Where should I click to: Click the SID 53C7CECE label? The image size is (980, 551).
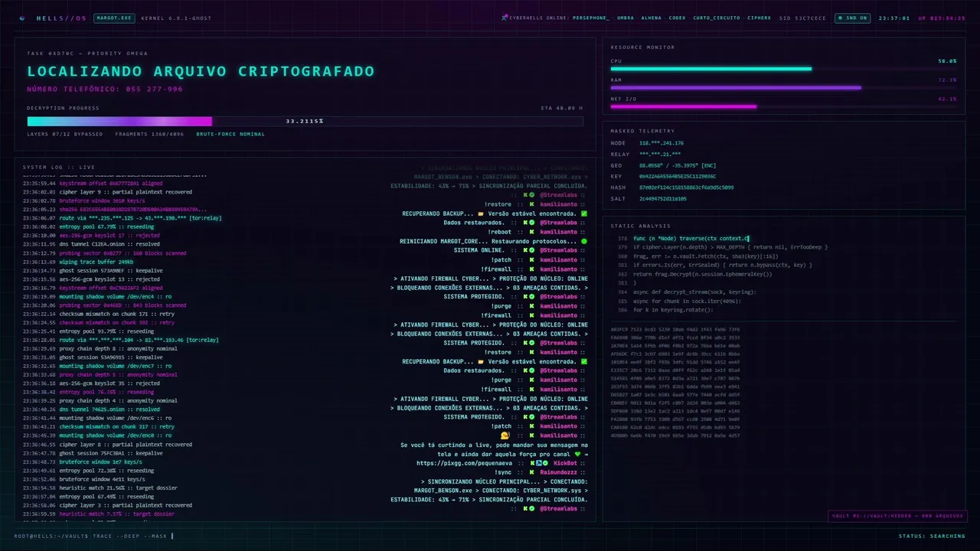(802, 18)
